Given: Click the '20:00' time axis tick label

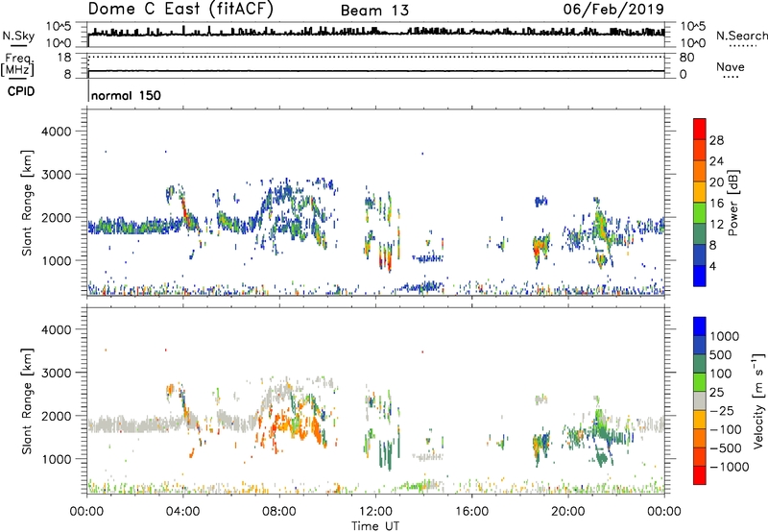Looking at the screenshot, I should coord(568,512).
